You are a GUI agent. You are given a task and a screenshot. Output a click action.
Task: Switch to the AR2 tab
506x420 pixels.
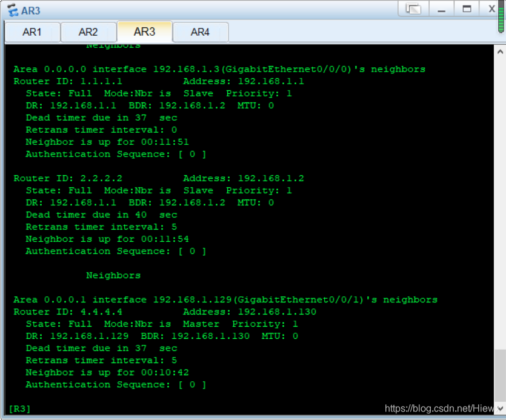point(88,32)
